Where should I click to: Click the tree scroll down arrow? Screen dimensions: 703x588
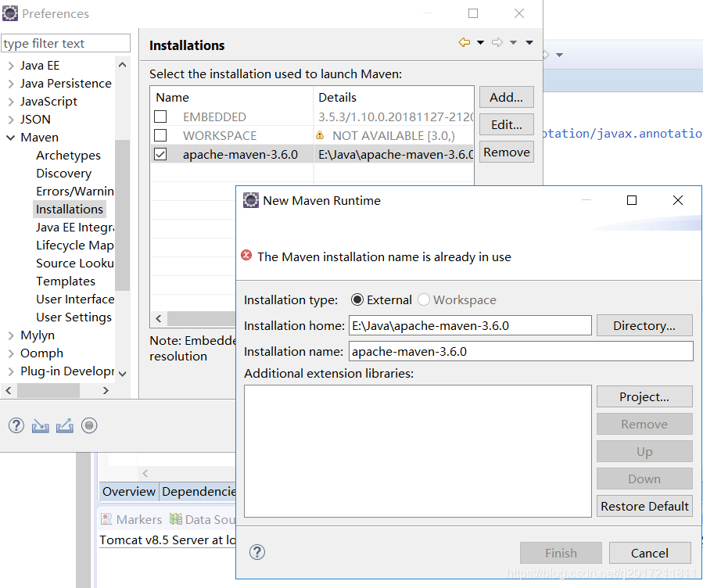[122, 373]
